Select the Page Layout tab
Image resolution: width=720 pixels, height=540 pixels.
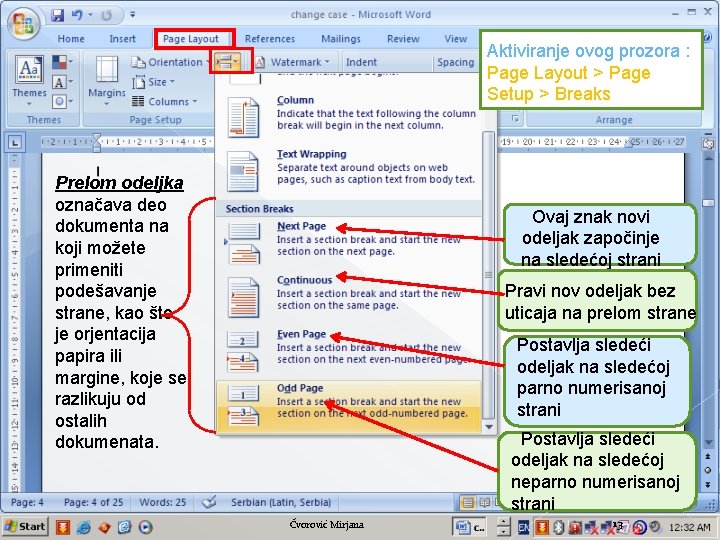point(191,39)
